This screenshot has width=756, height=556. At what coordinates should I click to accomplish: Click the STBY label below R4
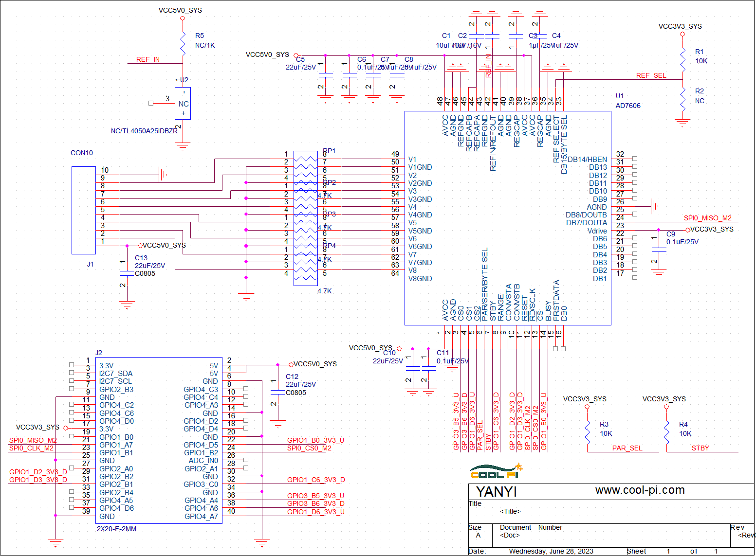pos(700,448)
